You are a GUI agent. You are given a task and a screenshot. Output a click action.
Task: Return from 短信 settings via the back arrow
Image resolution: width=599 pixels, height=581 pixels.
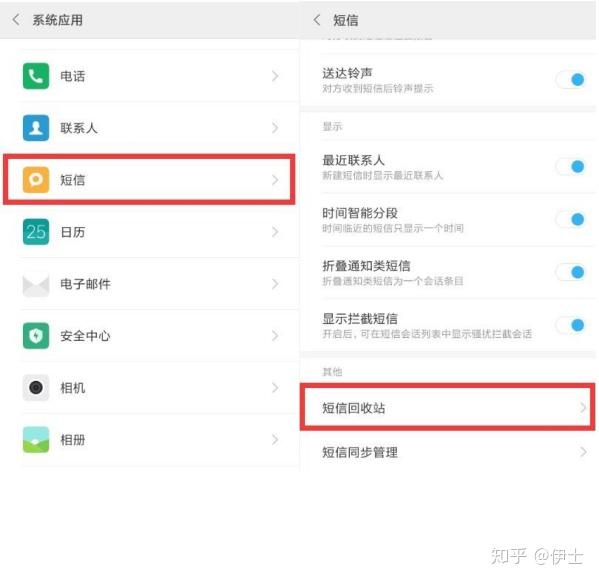[317, 19]
